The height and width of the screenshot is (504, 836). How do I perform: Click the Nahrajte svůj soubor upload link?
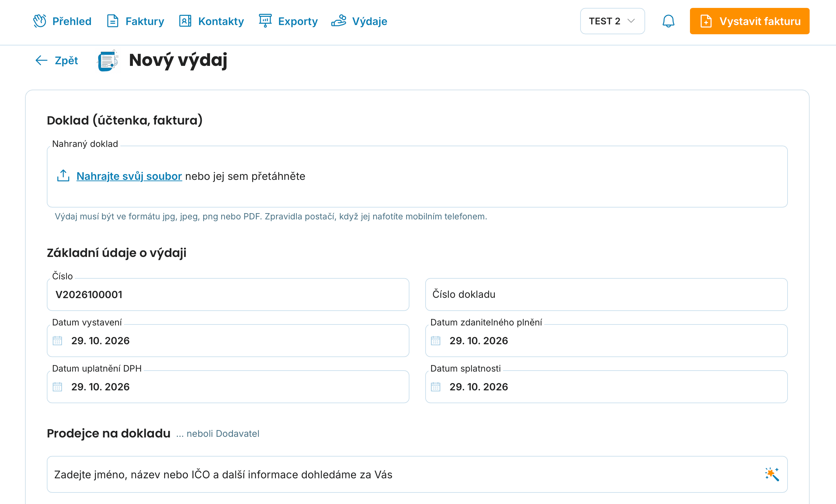coord(129,176)
